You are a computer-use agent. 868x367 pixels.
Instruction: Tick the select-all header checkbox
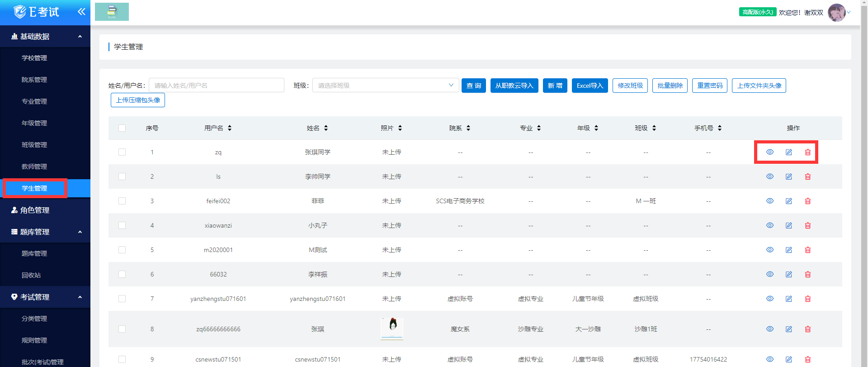point(122,128)
